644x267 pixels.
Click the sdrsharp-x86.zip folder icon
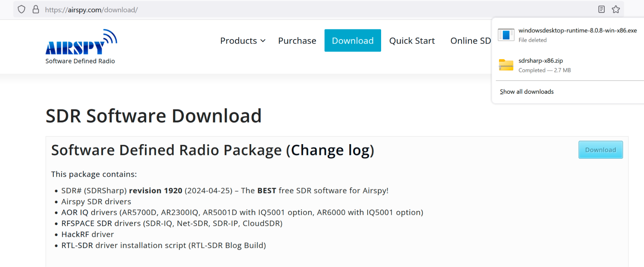click(x=506, y=65)
